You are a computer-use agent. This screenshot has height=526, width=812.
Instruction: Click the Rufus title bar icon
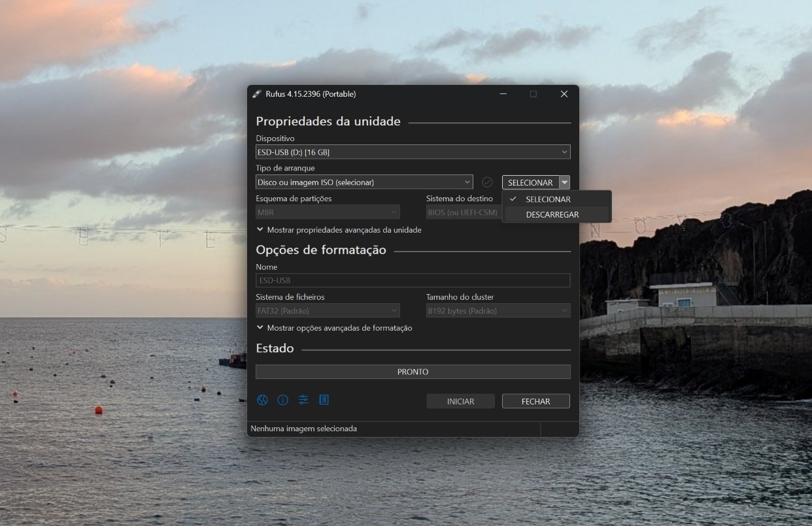[256, 94]
